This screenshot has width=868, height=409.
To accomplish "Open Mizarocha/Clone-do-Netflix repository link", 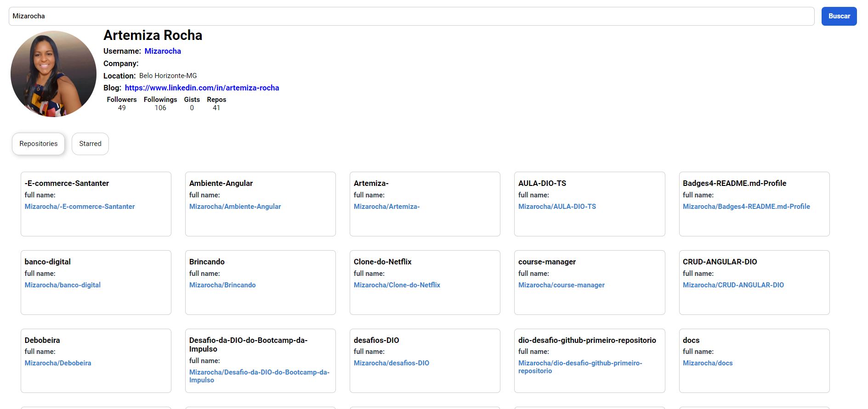I will [397, 285].
